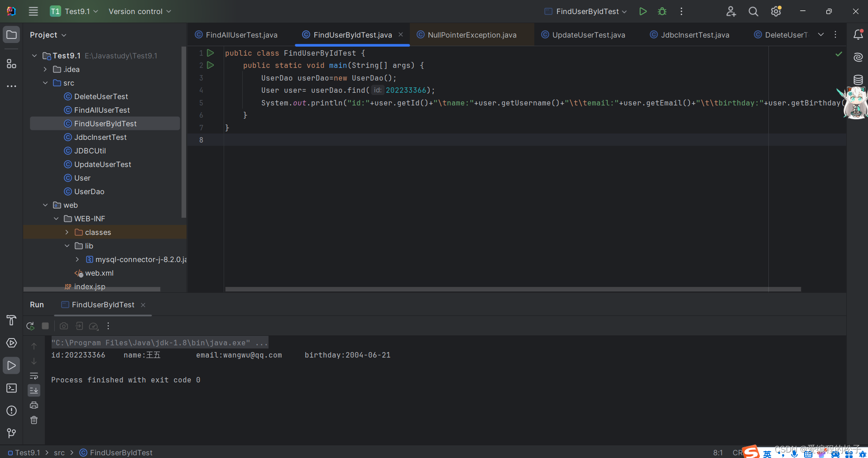Image resolution: width=868 pixels, height=458 pixels.
Task: Open the main hamburger menu
Action: click(x=34, y=11)
